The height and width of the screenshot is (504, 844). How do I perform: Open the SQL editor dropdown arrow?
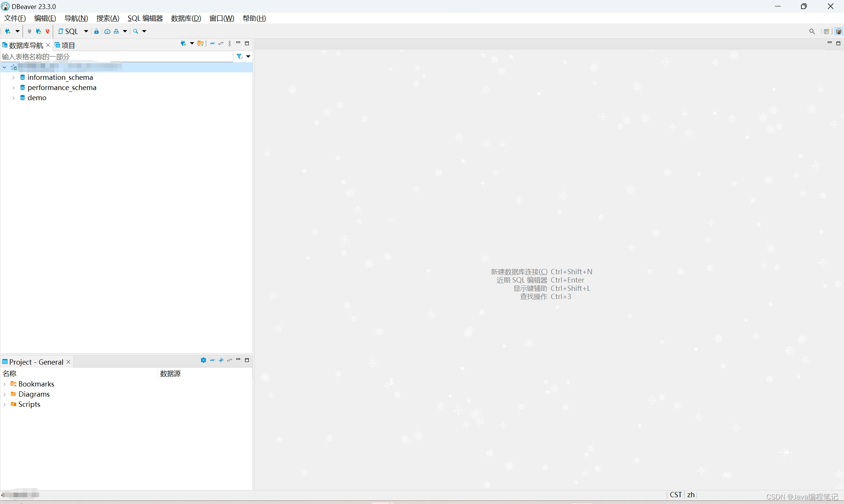point(86,31)
